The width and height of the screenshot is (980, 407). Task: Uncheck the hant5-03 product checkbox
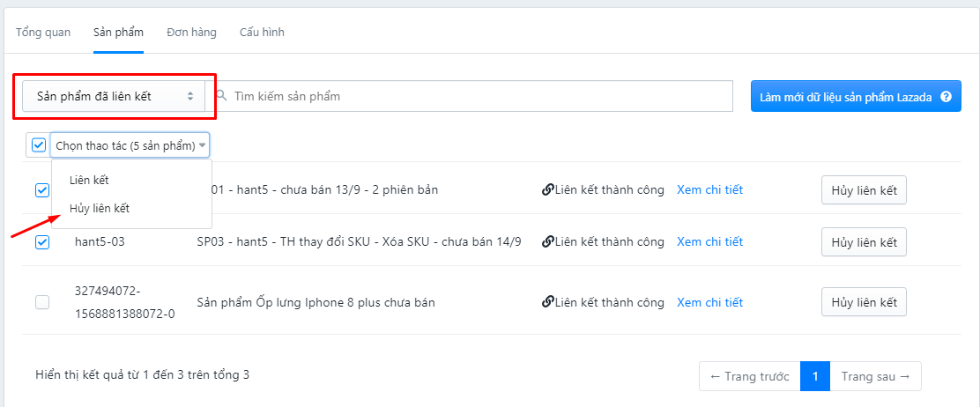(x=42, y=242)
